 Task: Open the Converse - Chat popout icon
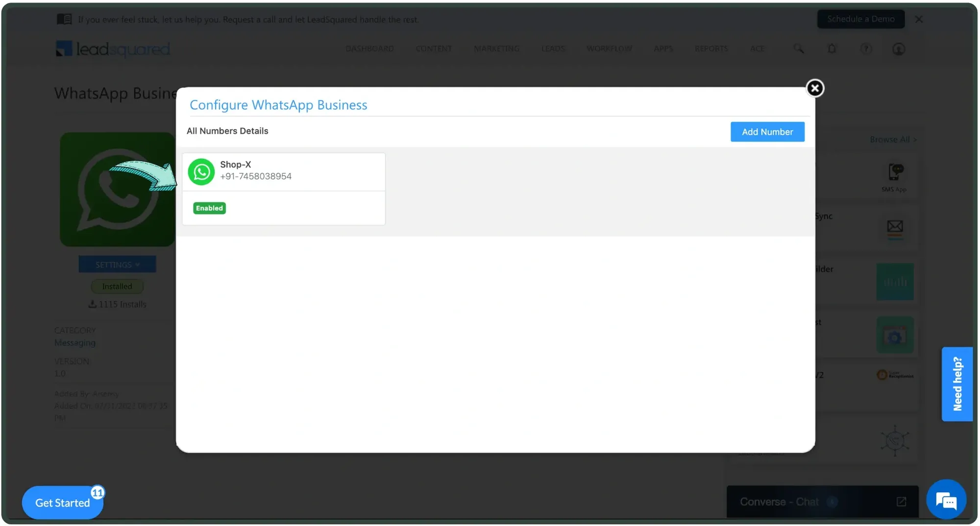pos(901,502)
